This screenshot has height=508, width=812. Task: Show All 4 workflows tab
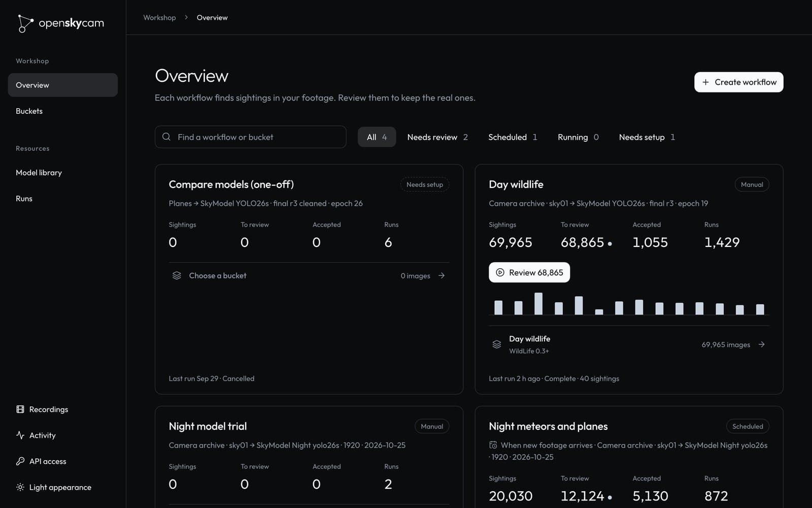[x=377, y=137]
